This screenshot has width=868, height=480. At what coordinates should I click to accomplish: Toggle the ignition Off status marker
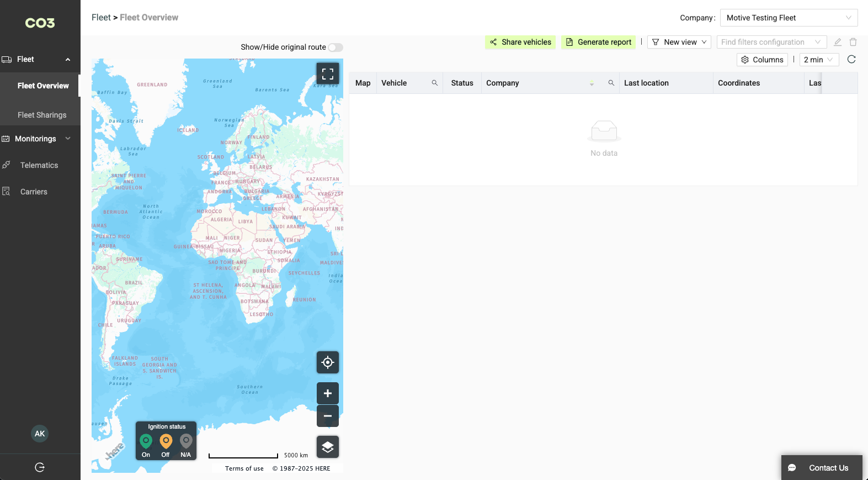pos(166,442)
